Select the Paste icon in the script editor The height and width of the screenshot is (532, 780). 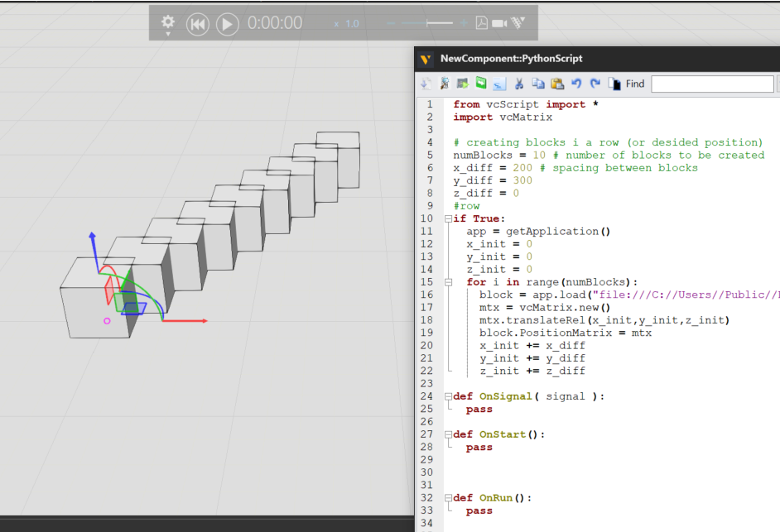pos(556,84)
